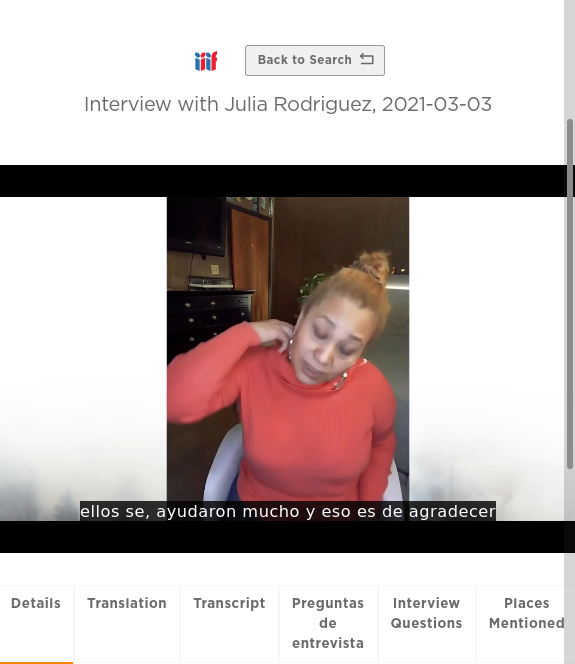Click the Interview with Julia Rodriguez heading
This screenshot has height=664, width=575.
tap(288, 104)
